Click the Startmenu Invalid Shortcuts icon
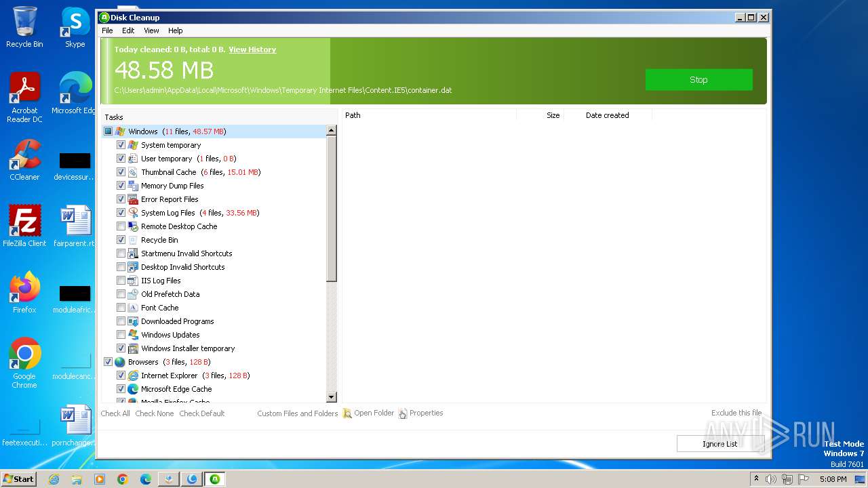868x488 pixels. [x=133, y=253]
